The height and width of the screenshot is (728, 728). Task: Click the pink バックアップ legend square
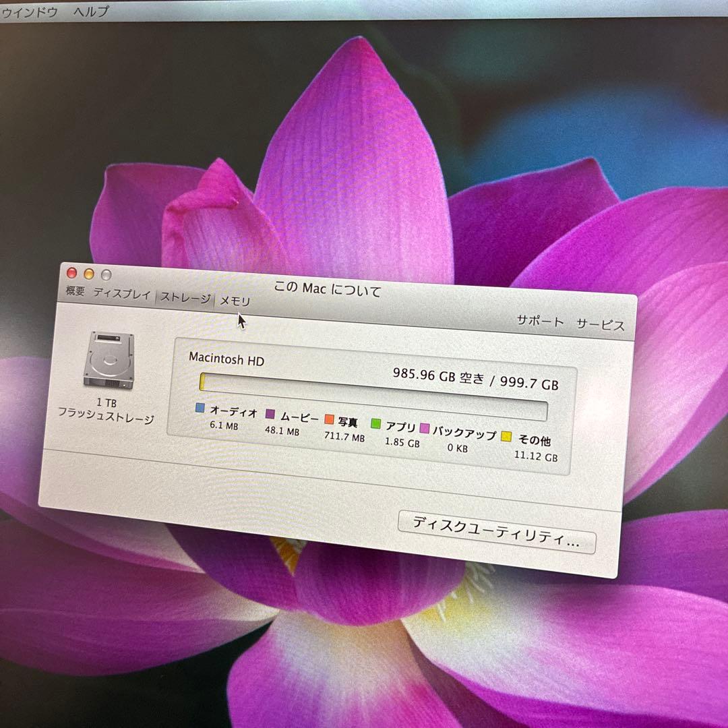pos(425,429)
